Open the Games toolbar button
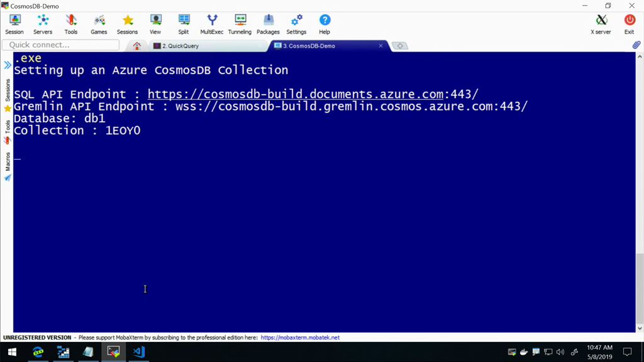This screenshot has width=644, height=362. click(x=99, y=25)
